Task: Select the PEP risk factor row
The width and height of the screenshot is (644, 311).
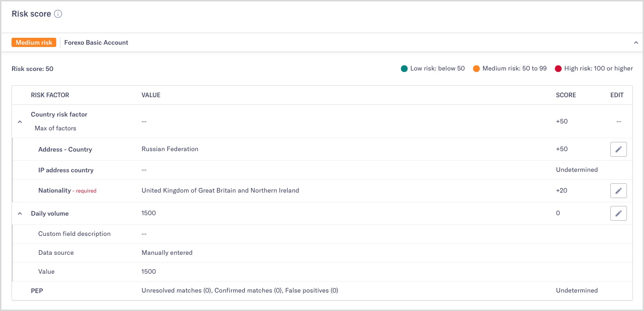Action: point(37,290)
